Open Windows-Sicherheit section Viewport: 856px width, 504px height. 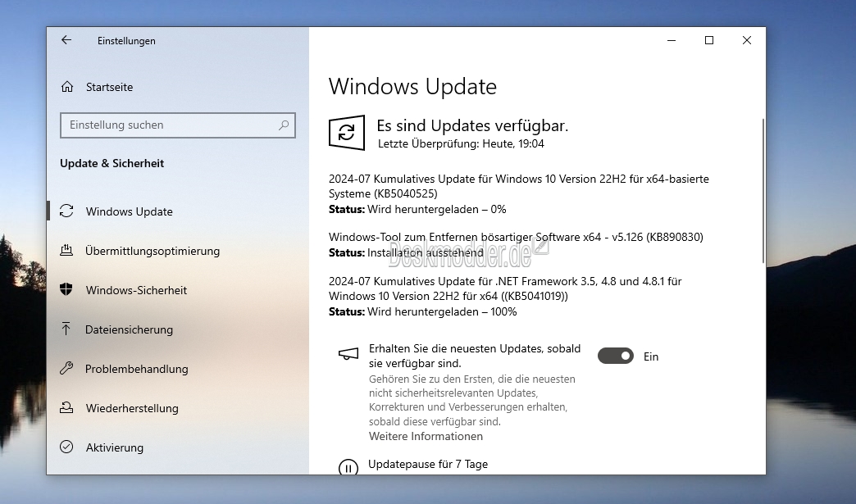coord(136,290)
